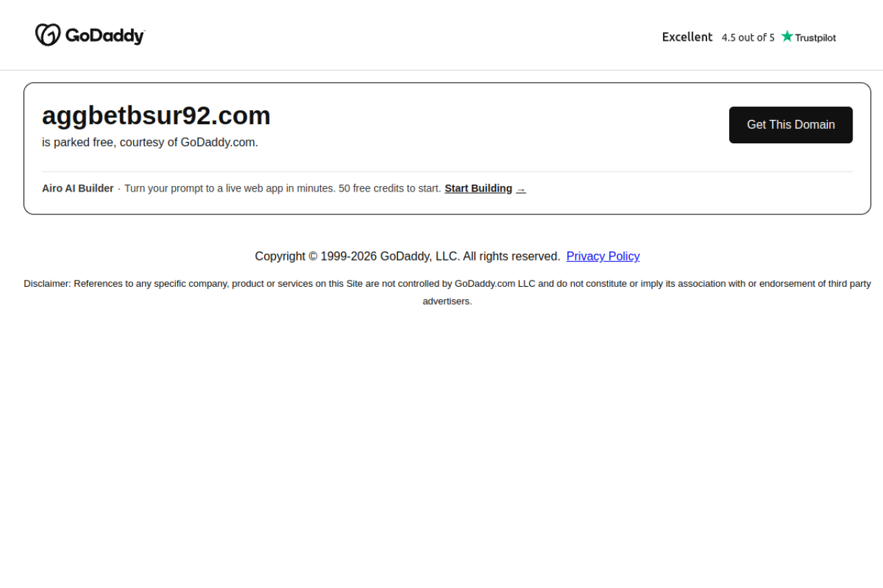Click the copyright symbol in footer
The width and height of the screenshot is (883, 588).
(313, 256)
